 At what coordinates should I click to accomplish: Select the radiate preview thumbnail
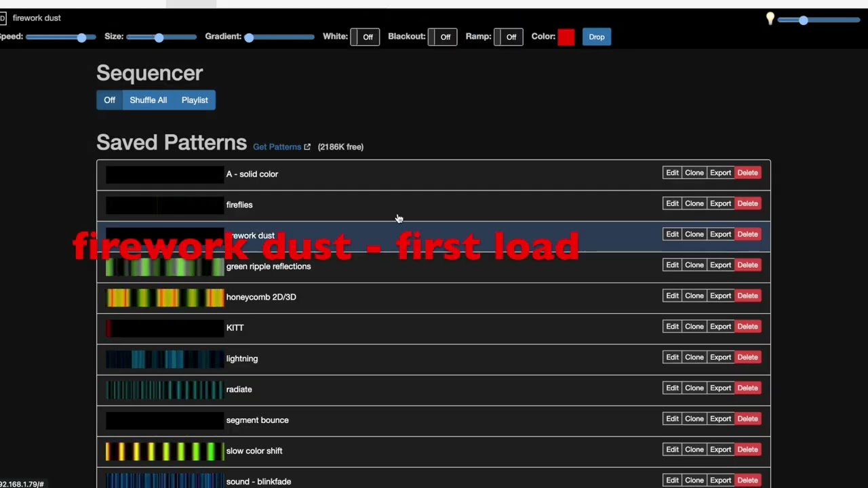[165, 389]
